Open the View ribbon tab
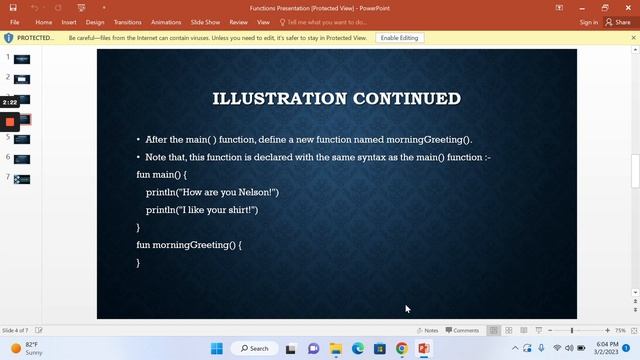 click(x=263, y=22)
